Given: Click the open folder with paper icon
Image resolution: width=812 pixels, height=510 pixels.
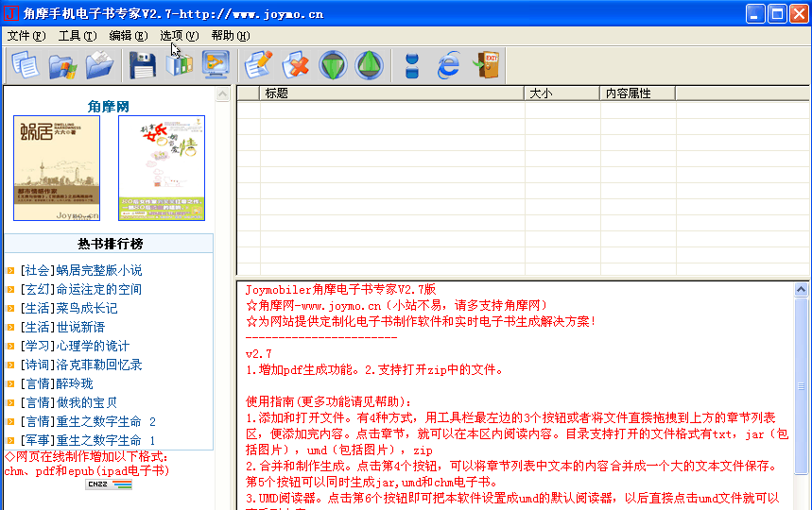Looking at the screenshot, I should (99, 66).
